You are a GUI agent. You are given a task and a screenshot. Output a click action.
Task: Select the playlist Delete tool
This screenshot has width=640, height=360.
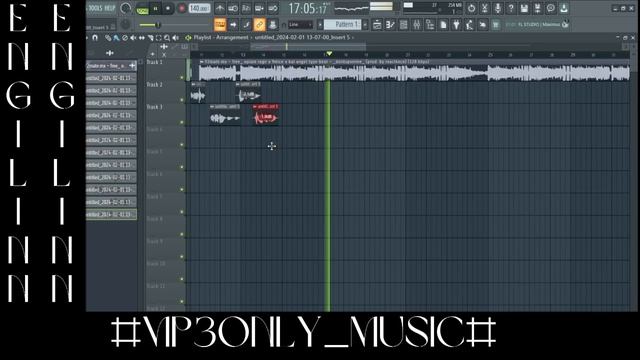(x=125, y=38)
